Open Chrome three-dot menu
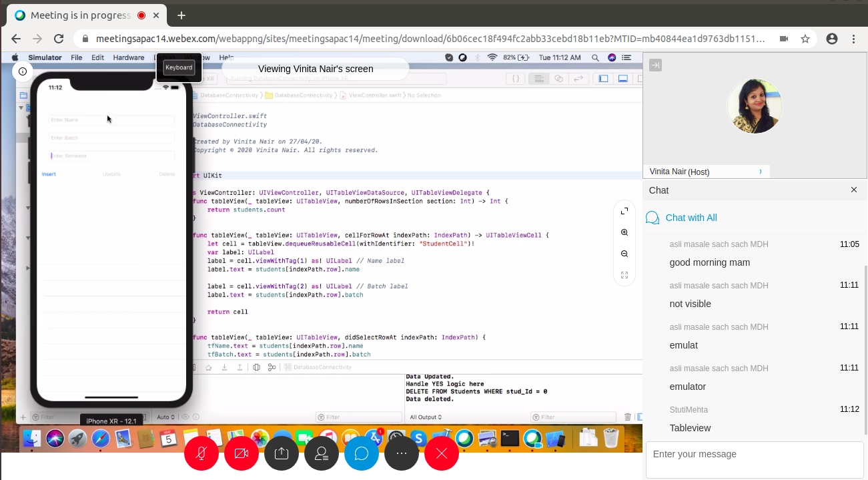Screen dimensions: 868x480 point(854,39)
